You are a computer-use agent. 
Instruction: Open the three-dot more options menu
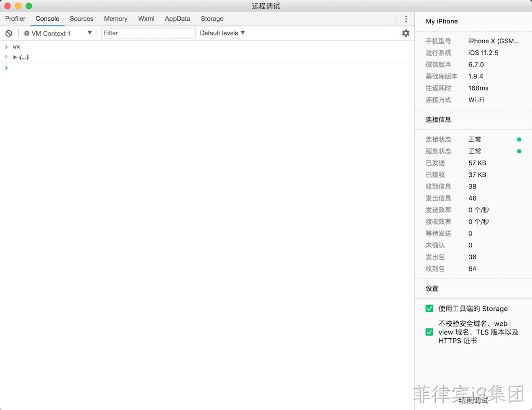[406, 19]
